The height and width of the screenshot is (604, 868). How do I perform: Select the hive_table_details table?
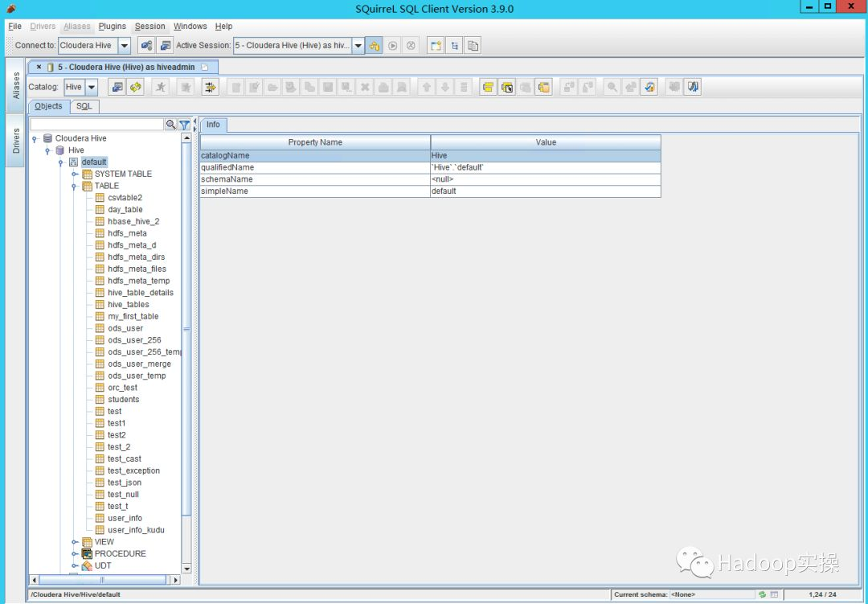pos(141,293)
